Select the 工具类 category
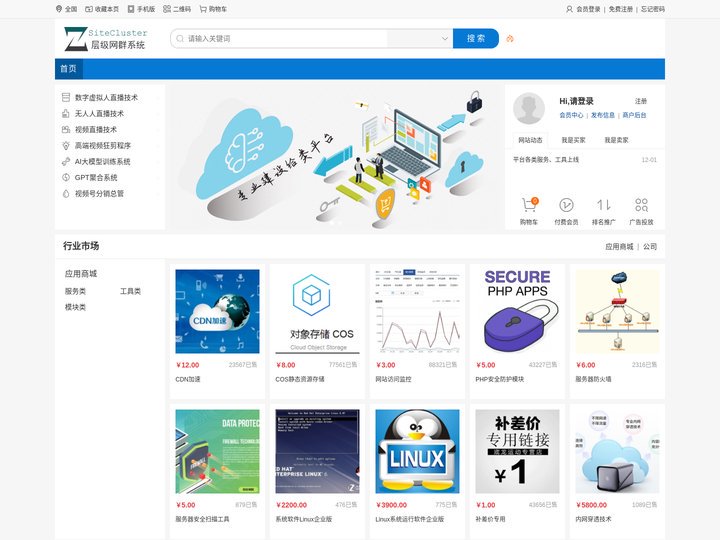This screenshot has width=720, height=540. tap(130, 291)
